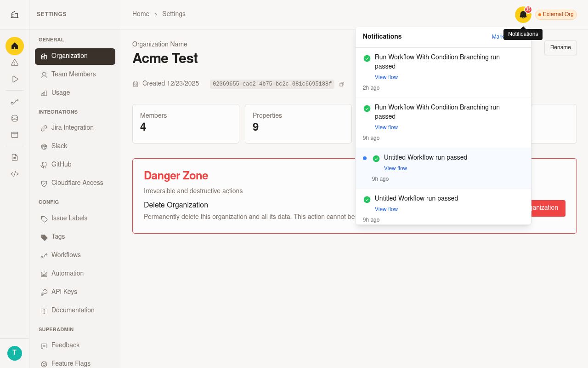Viewport: 588px width, 368px height.
Task: Click the unread blue dot on Untitled Workflow notification
Action: pos(365,158)
